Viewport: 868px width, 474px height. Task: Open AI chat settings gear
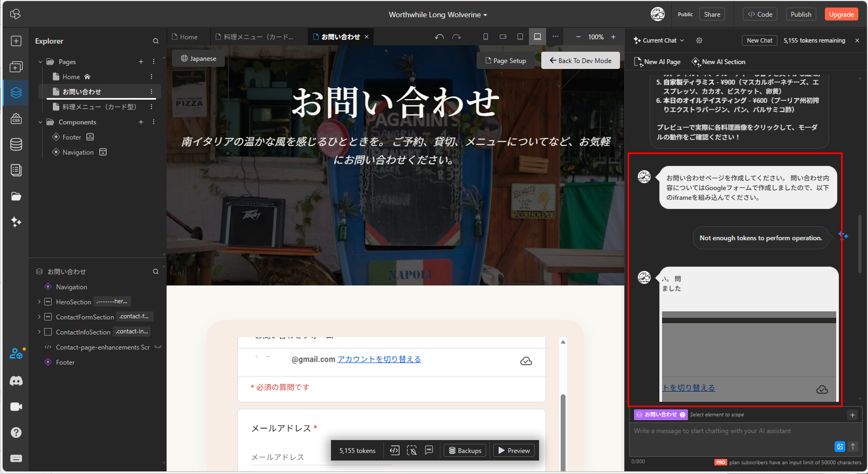pos(699,40)
